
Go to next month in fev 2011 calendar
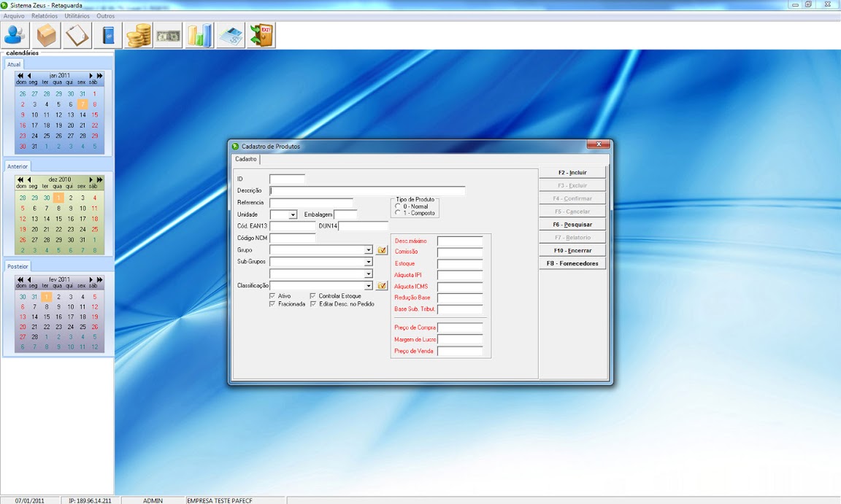[x=91, y=279]
